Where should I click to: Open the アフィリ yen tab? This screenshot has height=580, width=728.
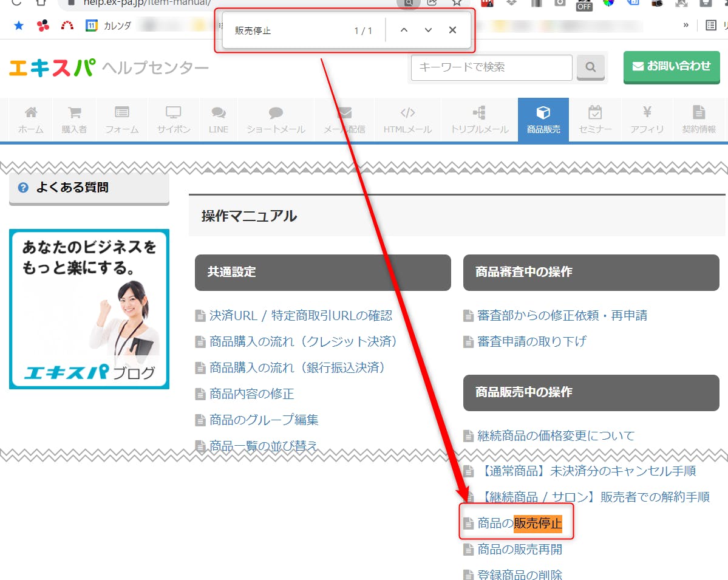pos(647,120)
